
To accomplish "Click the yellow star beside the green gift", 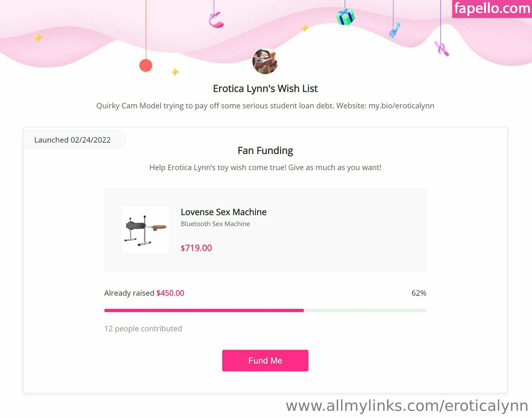I will 305,28.
